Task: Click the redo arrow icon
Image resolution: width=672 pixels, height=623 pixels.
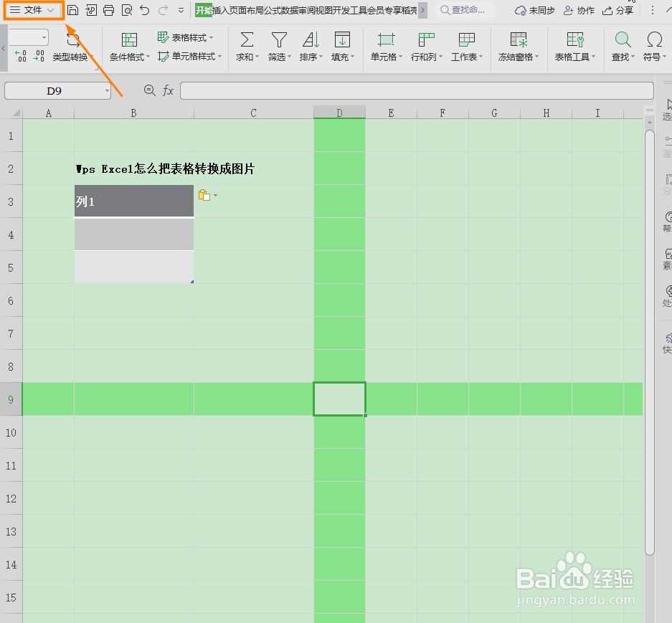Action: [163, 10]
